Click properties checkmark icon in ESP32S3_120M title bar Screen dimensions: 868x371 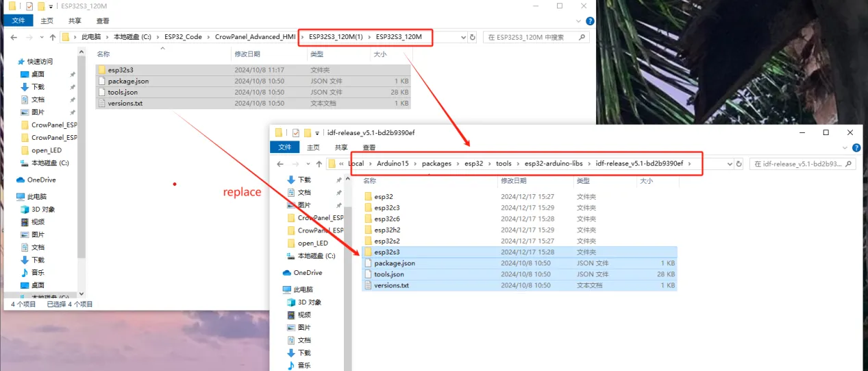point(29,6)
